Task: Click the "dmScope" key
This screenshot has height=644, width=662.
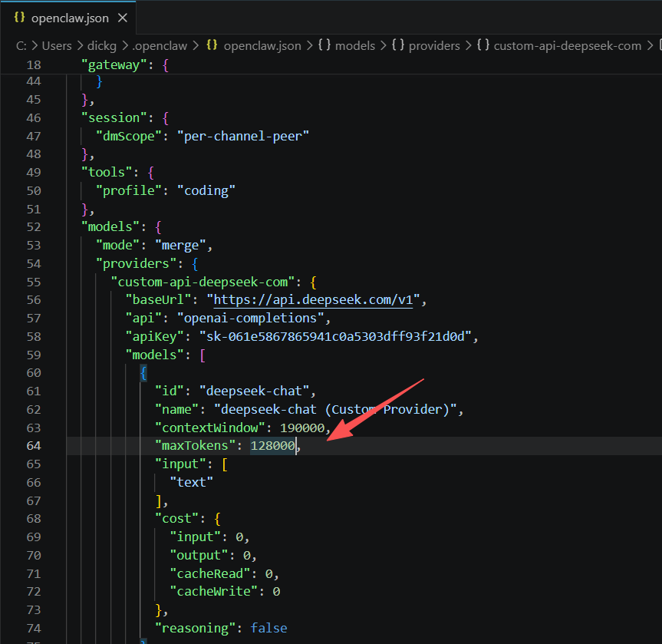Action: point(129,136)
